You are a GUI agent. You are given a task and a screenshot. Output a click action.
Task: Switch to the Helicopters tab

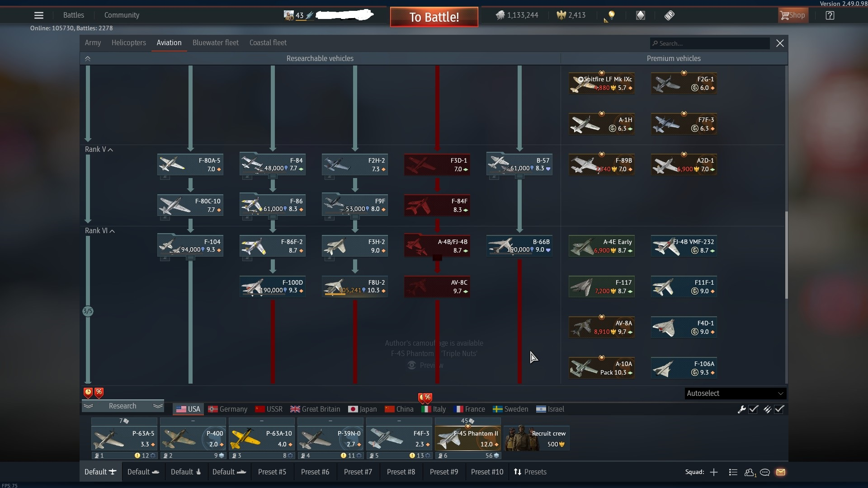click(x=128, y=43)
